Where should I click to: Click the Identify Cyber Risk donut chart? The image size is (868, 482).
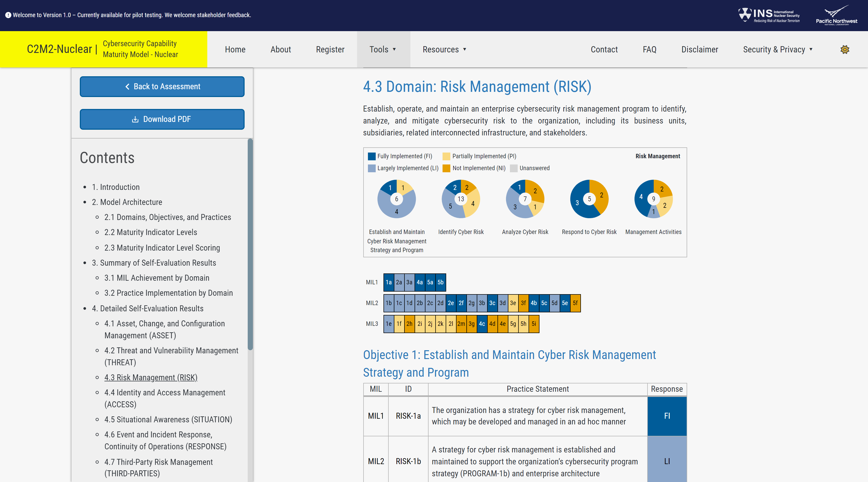click(461, 199)
